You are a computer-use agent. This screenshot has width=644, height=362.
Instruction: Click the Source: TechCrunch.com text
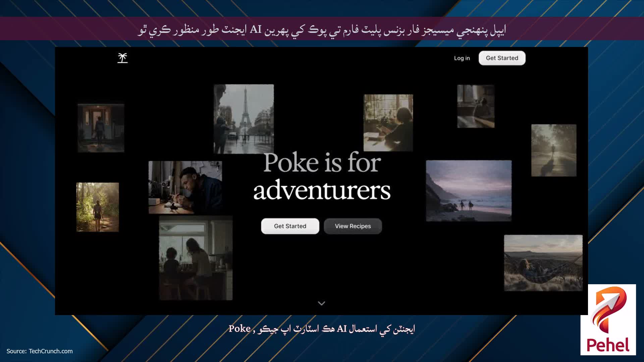coord(40,351)
